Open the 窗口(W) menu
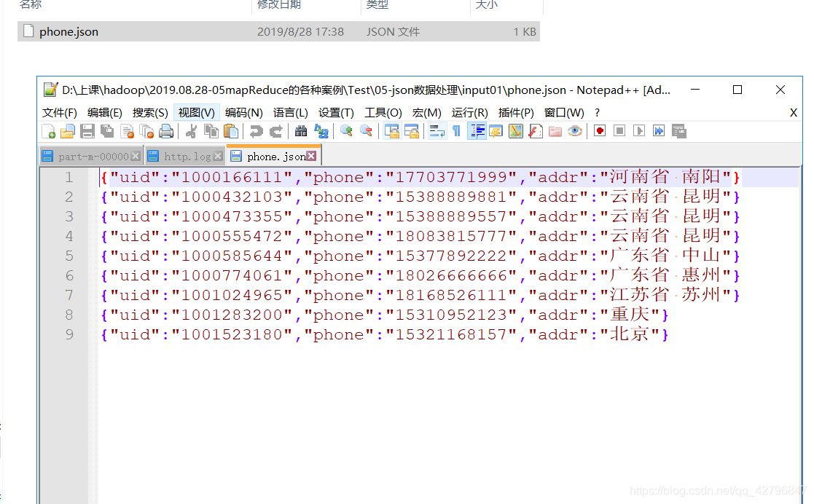 (564, 113)
